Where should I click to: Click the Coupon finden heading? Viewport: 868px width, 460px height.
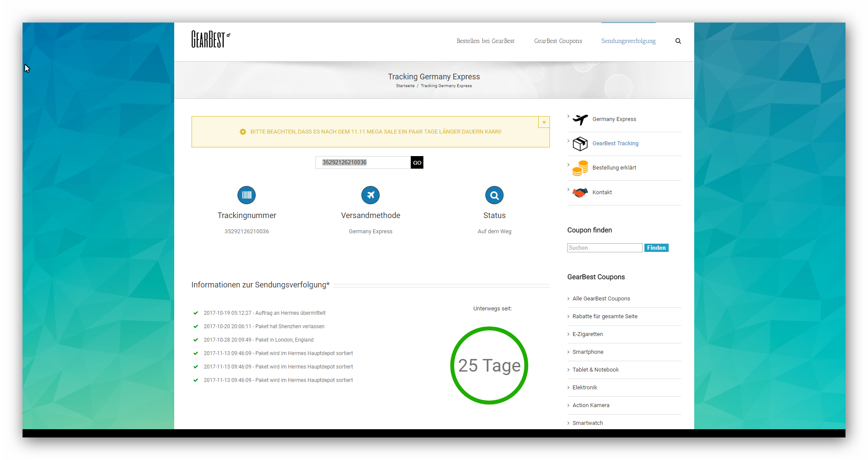pos(589,230)
